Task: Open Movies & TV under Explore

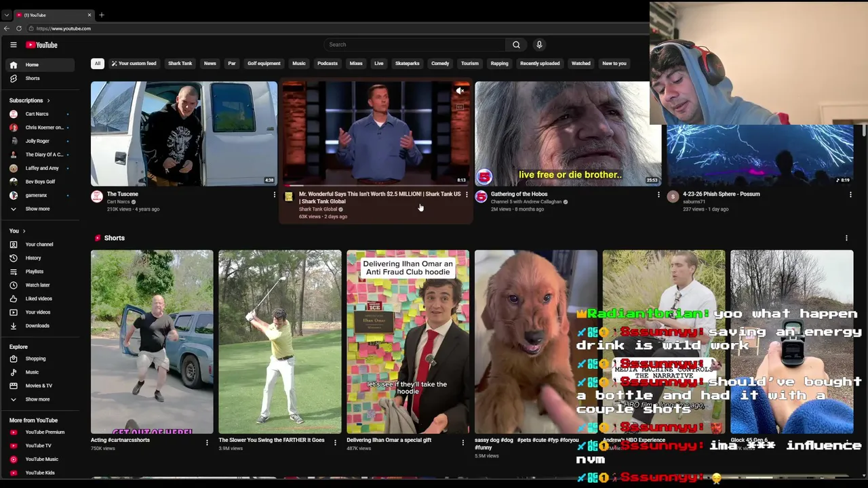Action: [x=41, y=386]
